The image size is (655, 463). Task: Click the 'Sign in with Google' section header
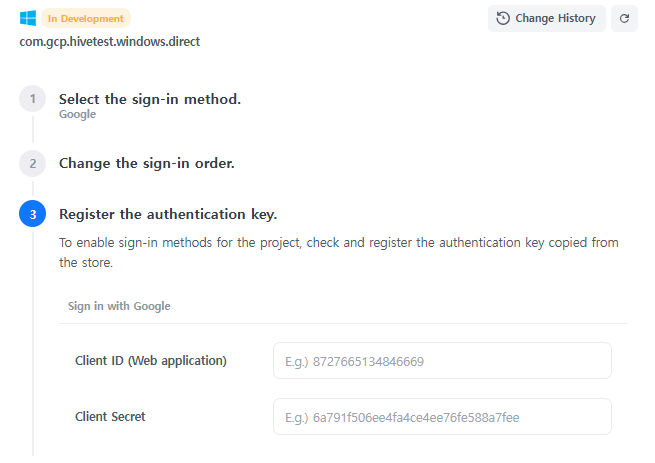pyautogui.click(x=119, y=306)
